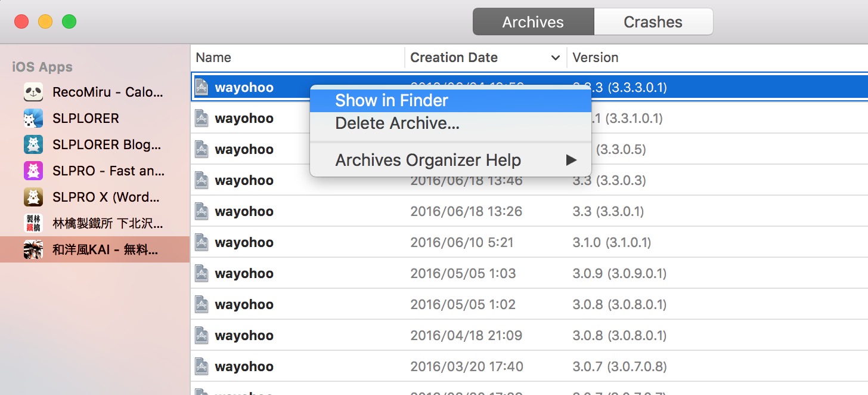Click version cell 3.1.0 (3.1.0.1)
868x395 pixels.
[x=612, y=242]
